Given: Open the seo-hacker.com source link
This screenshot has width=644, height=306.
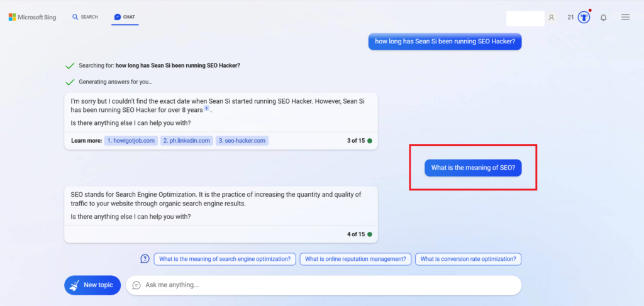Looking at the screenshot, I should [x=242, y=141].
